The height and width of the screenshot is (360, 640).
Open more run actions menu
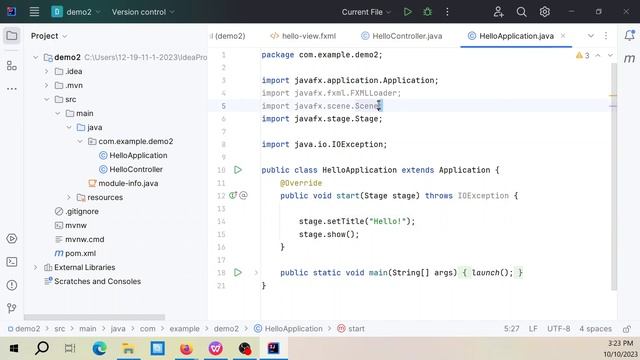pyautogui.click(x=447, y=12)
